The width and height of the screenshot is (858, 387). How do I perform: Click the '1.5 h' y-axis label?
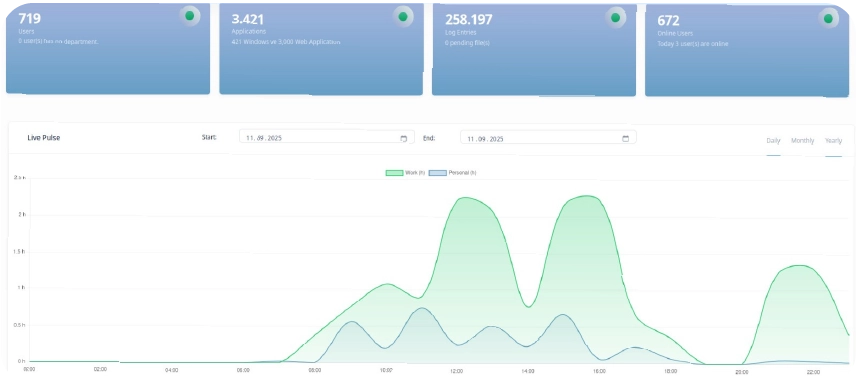coord(20,251)
